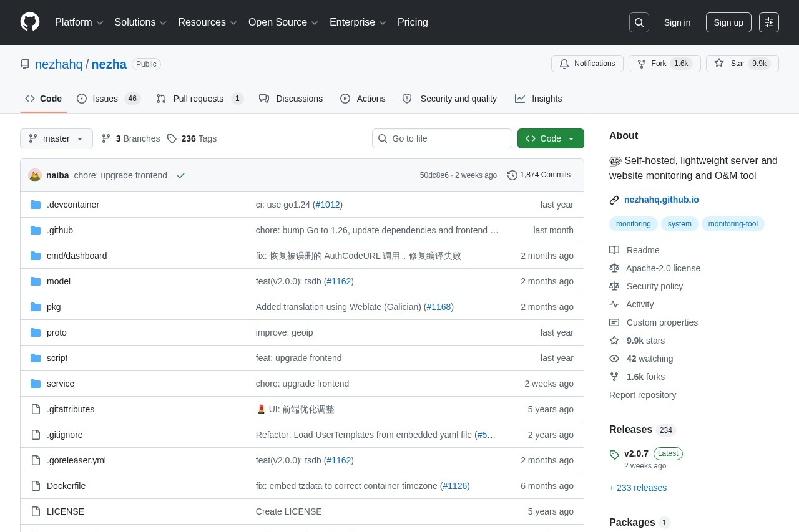Visit the nezhahq.github.io link
The image size is (799, 532).
[x=661, y=200]
